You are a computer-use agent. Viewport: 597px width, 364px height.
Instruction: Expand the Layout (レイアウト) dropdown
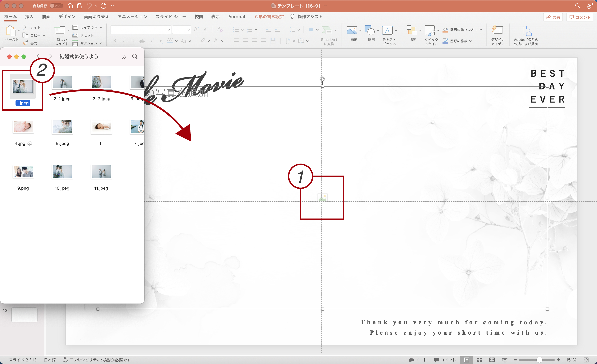pyautogui.click(x=101, y=28)
